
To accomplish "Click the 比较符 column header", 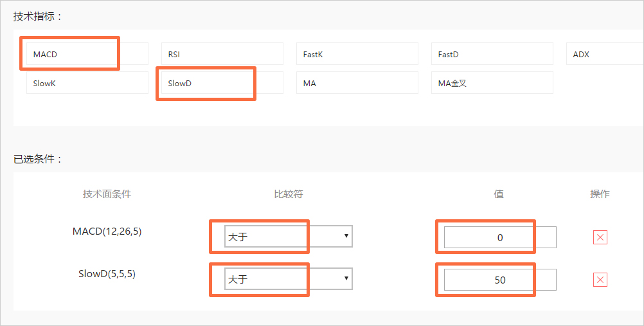I will (x=288, y=194).
